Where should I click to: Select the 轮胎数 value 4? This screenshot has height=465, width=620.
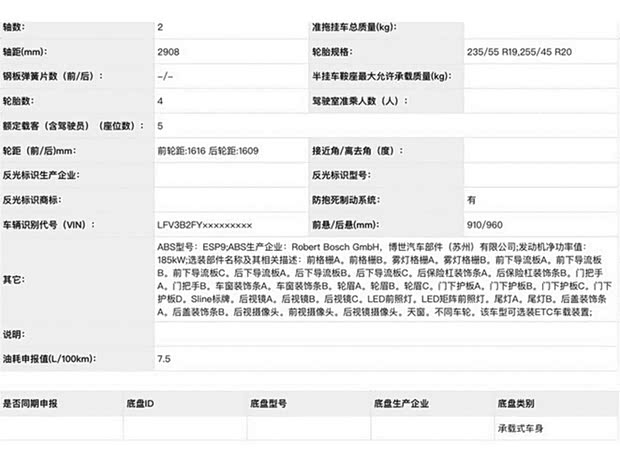pyautogui.click(x=161, y=101)
